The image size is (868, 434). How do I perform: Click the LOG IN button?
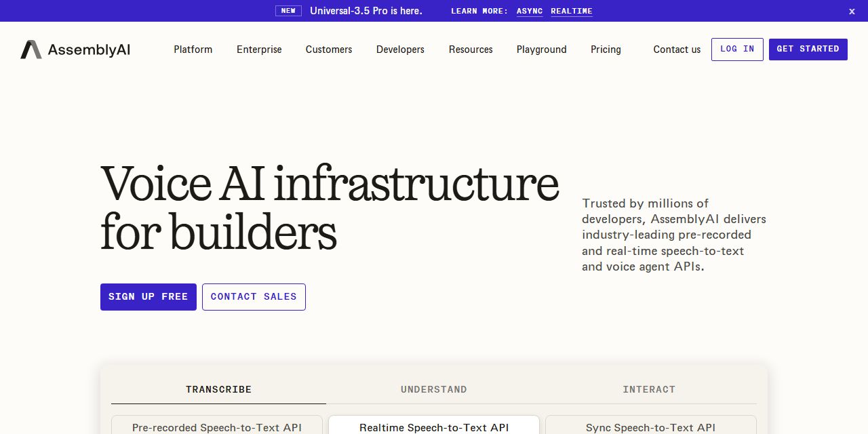pos(737,50)
